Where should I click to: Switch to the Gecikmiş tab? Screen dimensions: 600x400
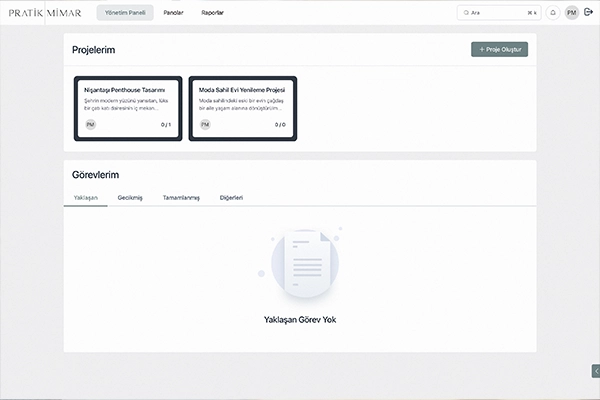point(130,198)
